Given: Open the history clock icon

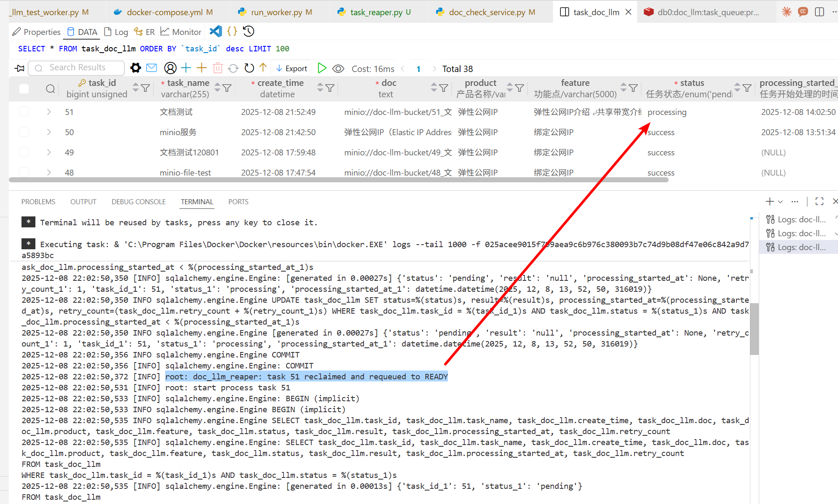Looking at the screenshot, I should [x=249, y=32].
